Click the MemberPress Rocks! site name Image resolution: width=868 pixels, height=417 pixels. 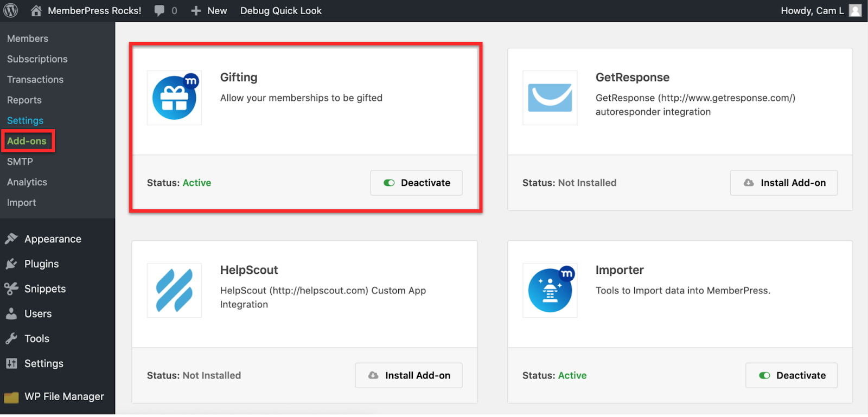pyautogui.click(x=94, y=11)
